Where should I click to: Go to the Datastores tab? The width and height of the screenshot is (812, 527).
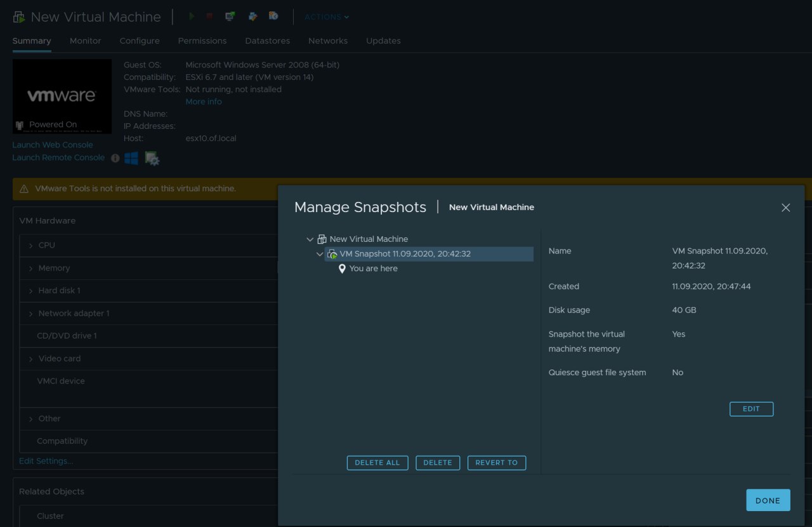click(x=268, y=41)
